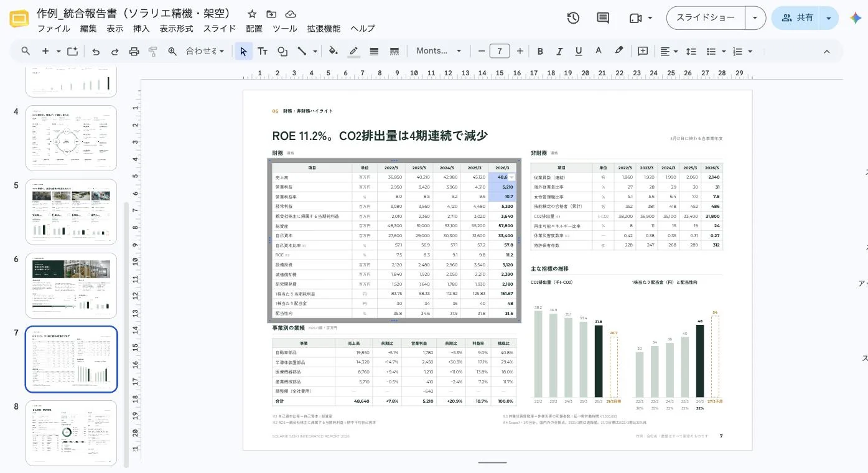Open line and paragraph spacing
The image size is (868, 473).
coord(691,51)
